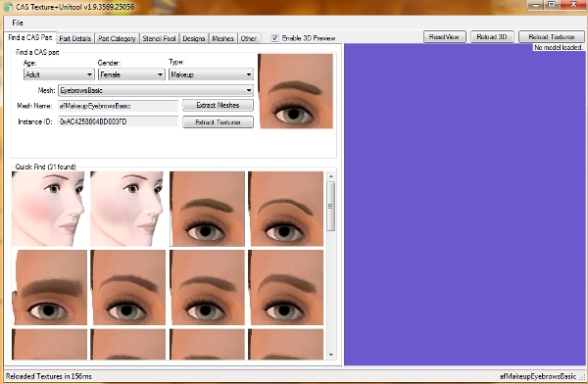Click the Reload 3D button
The image size is (588, 384).
[492, 37]
